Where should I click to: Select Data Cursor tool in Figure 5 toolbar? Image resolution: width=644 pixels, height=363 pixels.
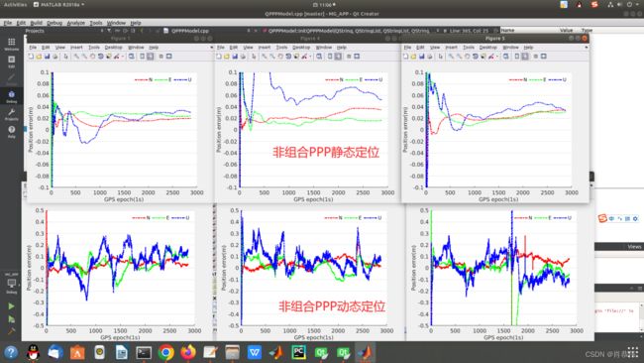pos(483,57)
